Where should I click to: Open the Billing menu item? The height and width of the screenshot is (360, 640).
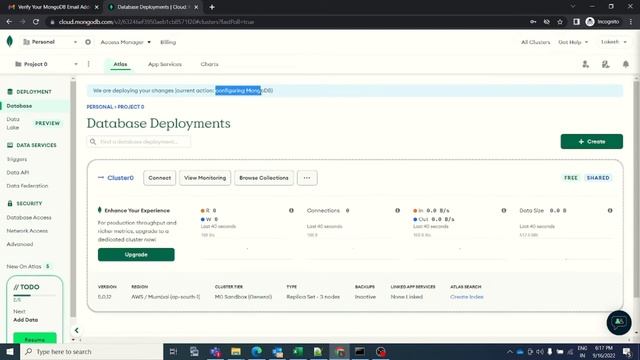click(168, 42)
